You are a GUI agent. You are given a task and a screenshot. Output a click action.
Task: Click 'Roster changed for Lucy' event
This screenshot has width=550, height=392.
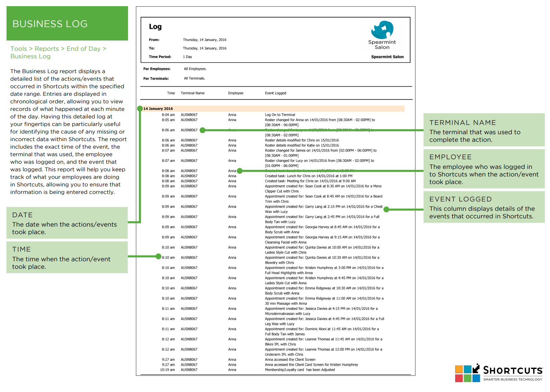[x=319, y=163]
